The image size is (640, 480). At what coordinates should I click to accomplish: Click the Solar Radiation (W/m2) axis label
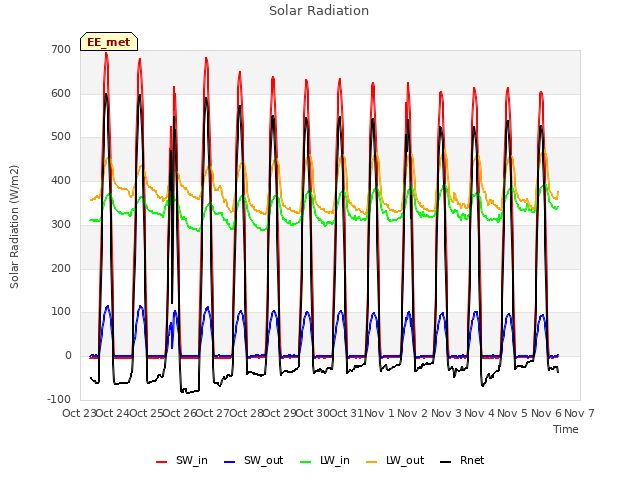pos(14,227)
